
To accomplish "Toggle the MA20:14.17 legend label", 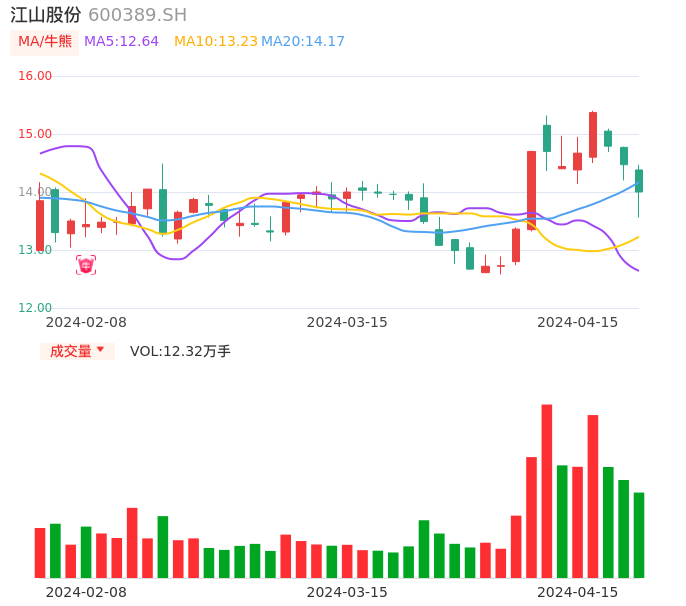I will pos(303,42).
